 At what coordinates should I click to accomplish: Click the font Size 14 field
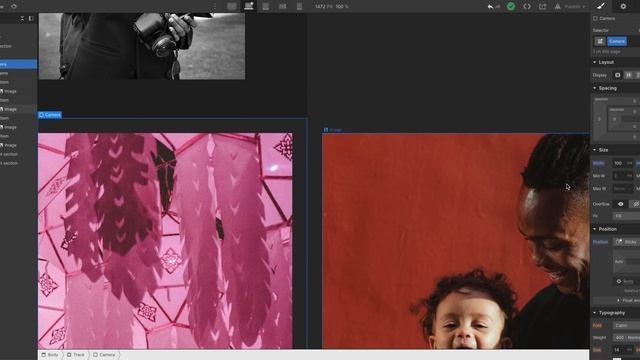[623, 350]
